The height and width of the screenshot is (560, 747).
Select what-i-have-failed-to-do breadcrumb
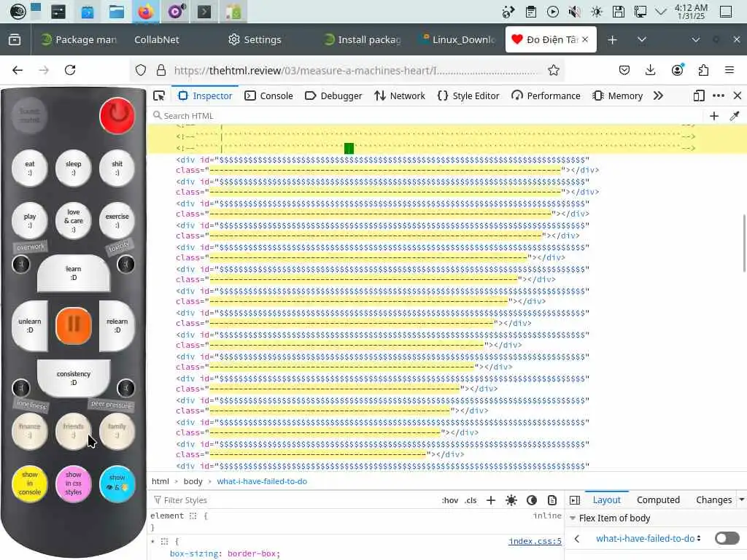pyautogui.click(x=262, y=481)
